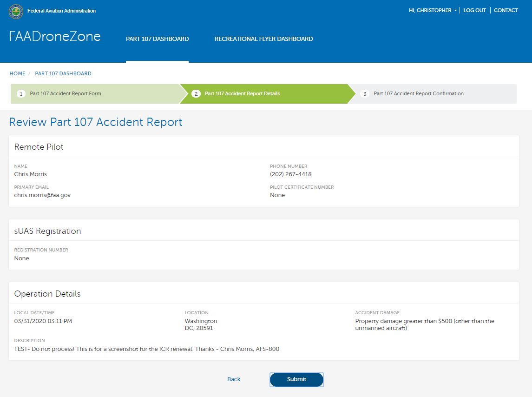The width and height of the screenshot is (532, 397).
Task: Open the HI, CHRISTOPHER user dropdown
Action: (433, 10)
